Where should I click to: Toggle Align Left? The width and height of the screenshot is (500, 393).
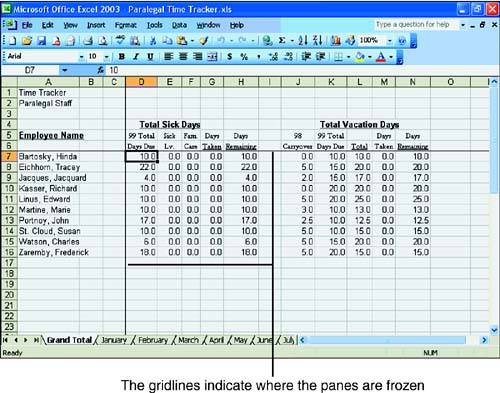(168, 57)
